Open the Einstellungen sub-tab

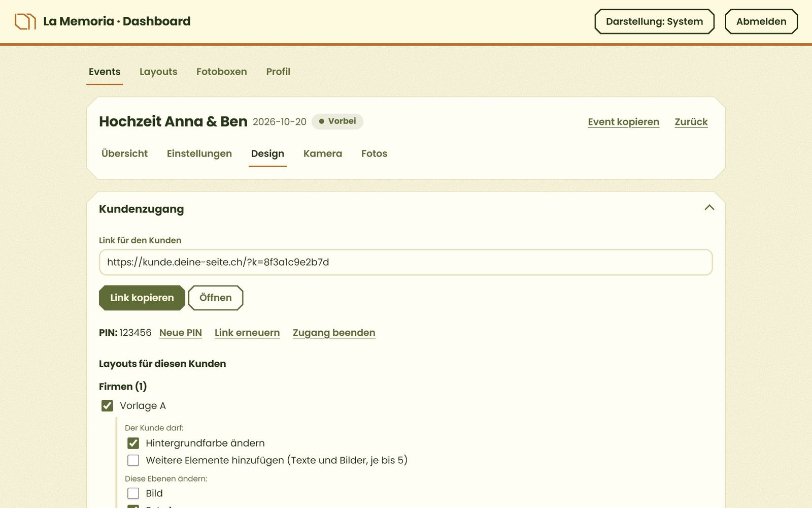(199, 153)
